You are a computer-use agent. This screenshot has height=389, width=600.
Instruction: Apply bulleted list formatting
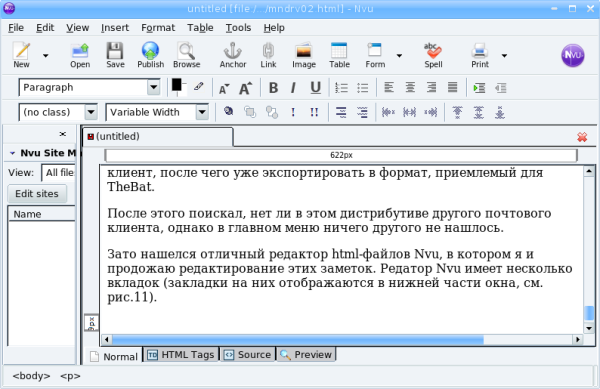click(x=362, y=88)
